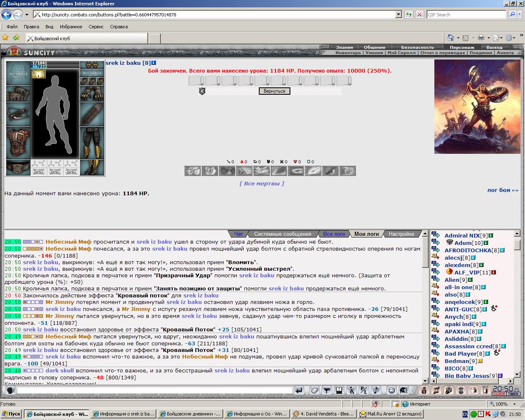Select the boots equipment slot
Image resolution: width=525 pixels, height=420 pixels.
pos(92,167)
